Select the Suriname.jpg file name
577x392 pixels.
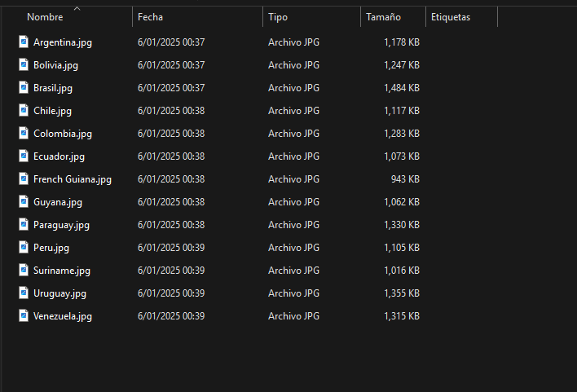tap(62, 271)
